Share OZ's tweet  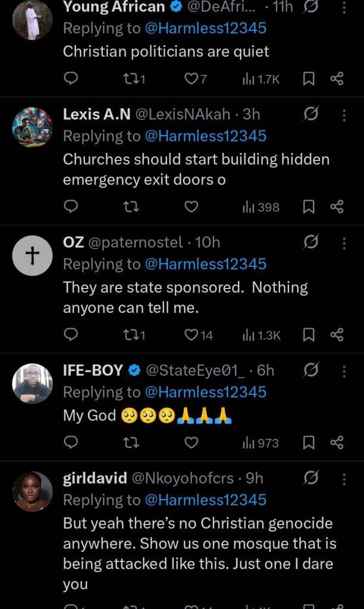337,335
